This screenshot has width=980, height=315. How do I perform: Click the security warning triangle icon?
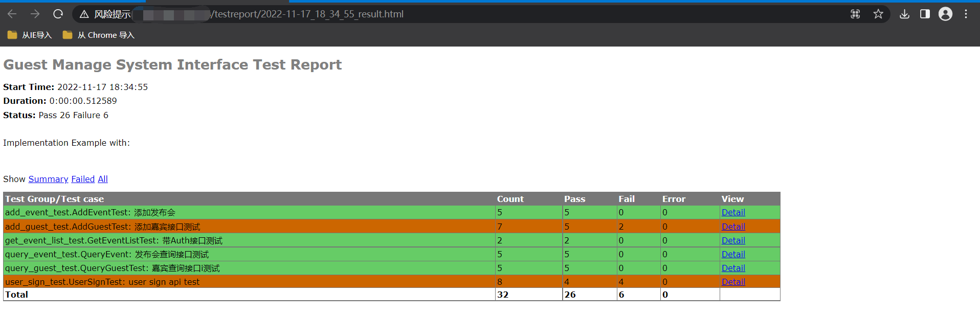point(84,14)
